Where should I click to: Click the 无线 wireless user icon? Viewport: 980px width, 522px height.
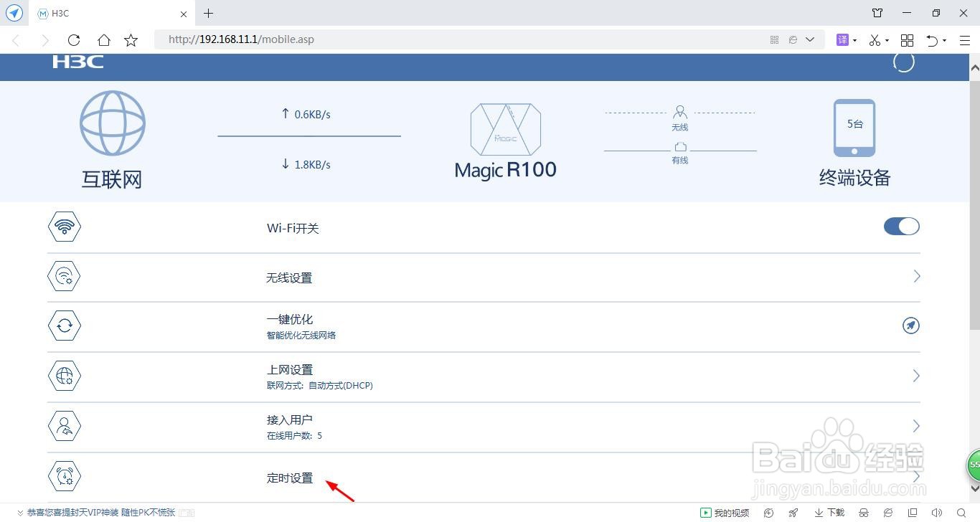pos(680,112)
